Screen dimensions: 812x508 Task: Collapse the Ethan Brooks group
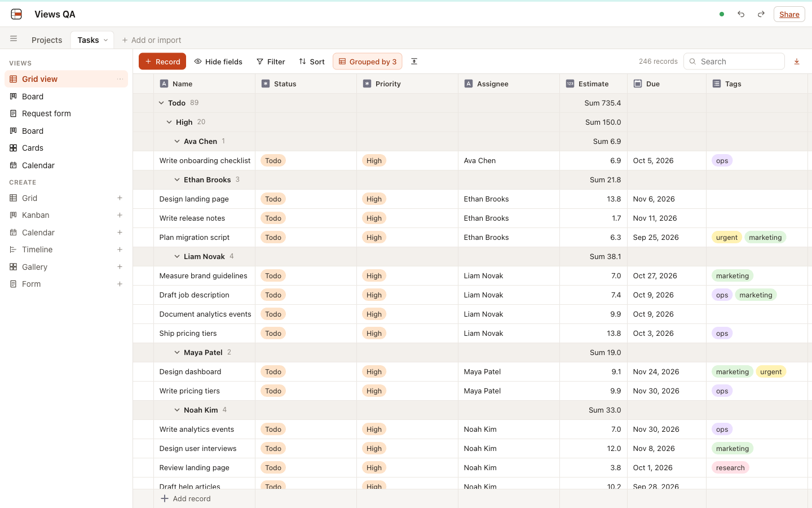(177, 179)
